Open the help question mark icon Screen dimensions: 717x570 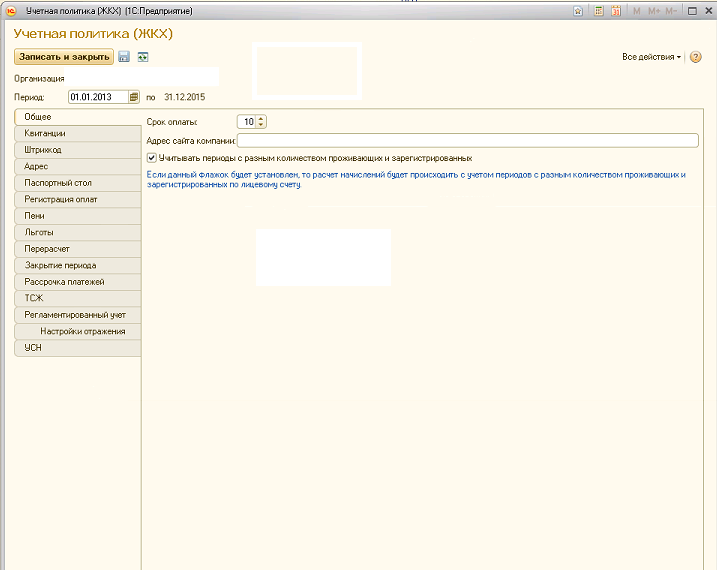click(x=696, y=57)
